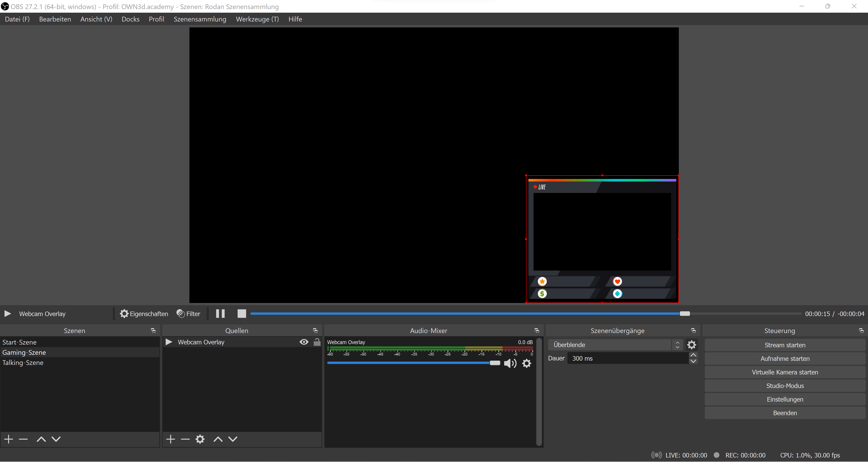The image size is (868, 462).
Task: Open the Überblende transition settings gear
Action: pyautogui.click(x=691, y=344)
